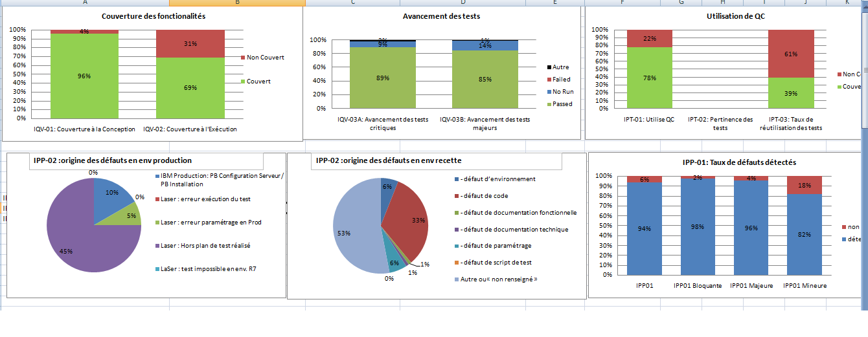868x337 pixels.
Task: Select the green 69% segment of IQV-02 bar
Action: [x=190, y=88]
